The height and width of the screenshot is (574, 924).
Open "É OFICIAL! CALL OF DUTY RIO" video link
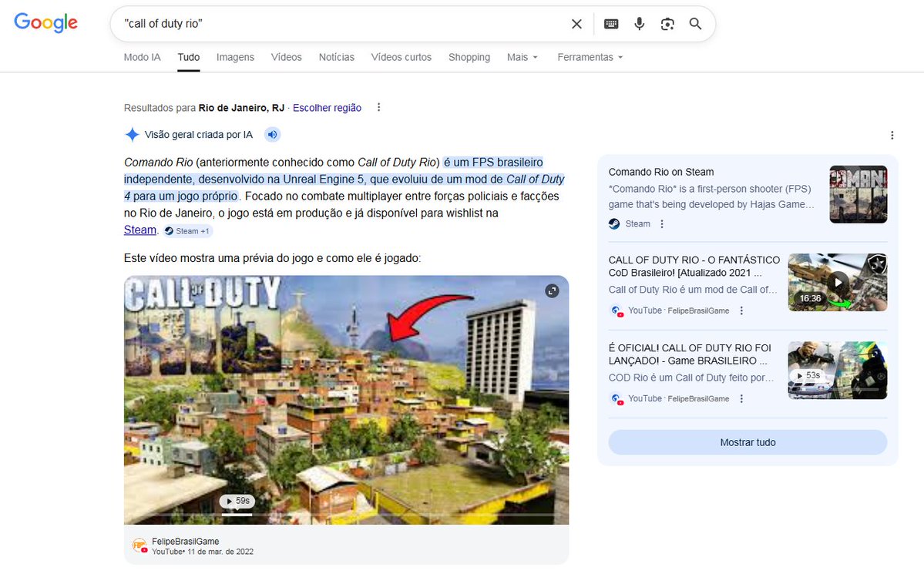pos(690,354)
